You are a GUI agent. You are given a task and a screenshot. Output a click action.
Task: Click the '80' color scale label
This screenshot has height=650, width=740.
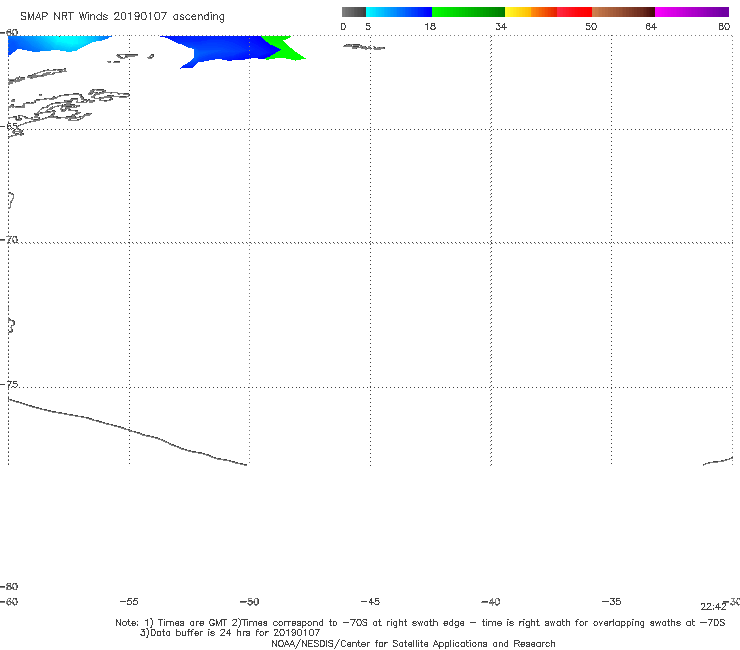click(724, 27)
